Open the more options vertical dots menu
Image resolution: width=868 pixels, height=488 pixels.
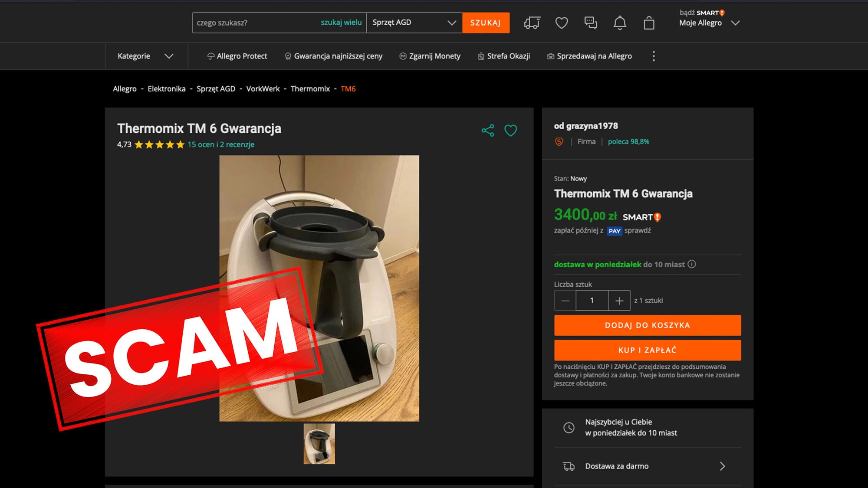point(654,56)
